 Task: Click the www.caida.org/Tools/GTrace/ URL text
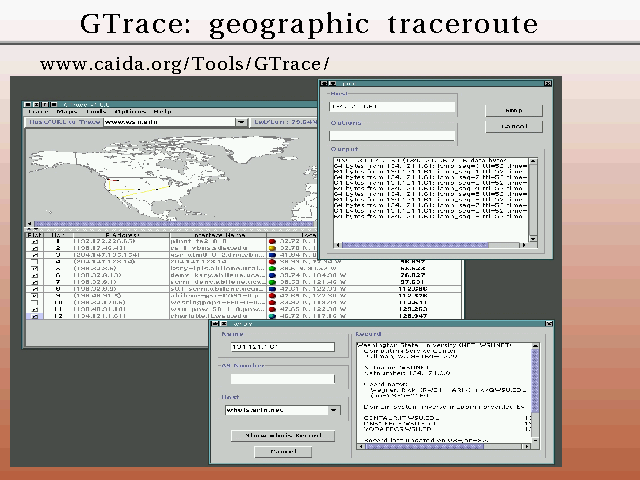[x=184, y=64]
